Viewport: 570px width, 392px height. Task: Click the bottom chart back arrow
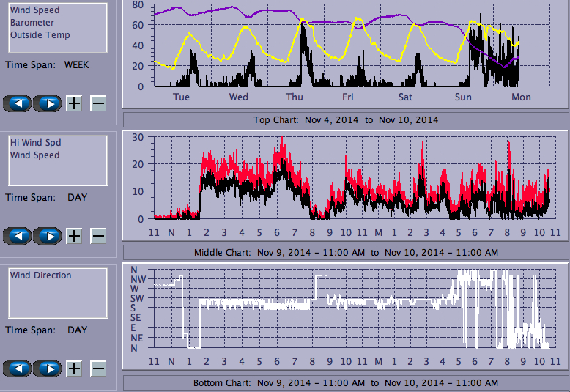click(18, 369)
